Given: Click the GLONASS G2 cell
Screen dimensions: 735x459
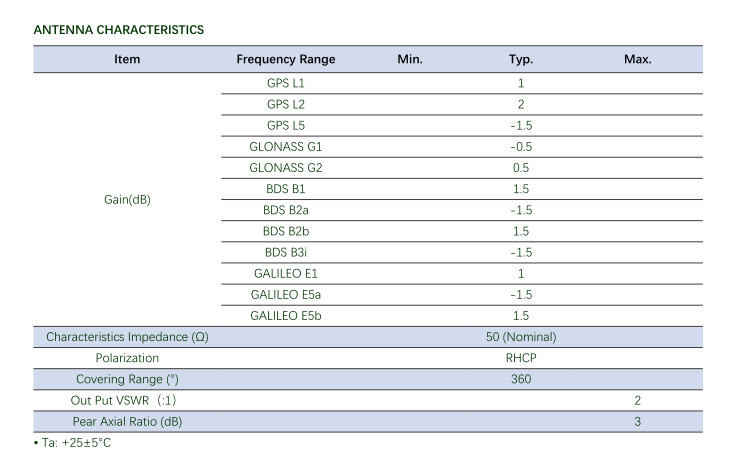Looking at the screenshot, I should [285, 168].
